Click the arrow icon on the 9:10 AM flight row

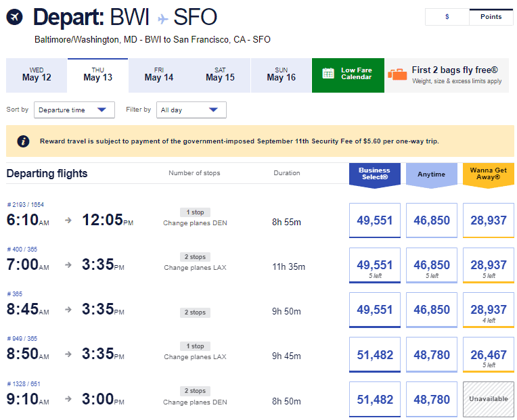click(x=68, y=399)
